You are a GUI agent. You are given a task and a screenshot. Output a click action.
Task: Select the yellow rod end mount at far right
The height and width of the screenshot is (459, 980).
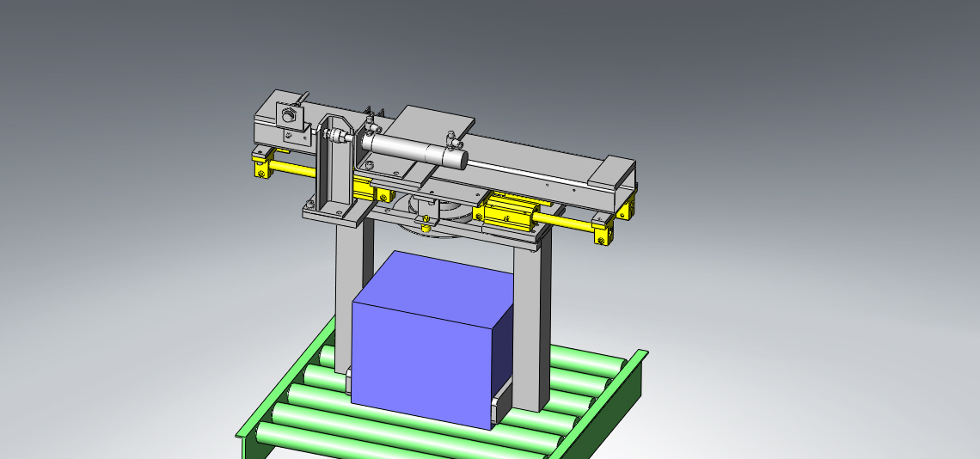click(x=603, y=229)
